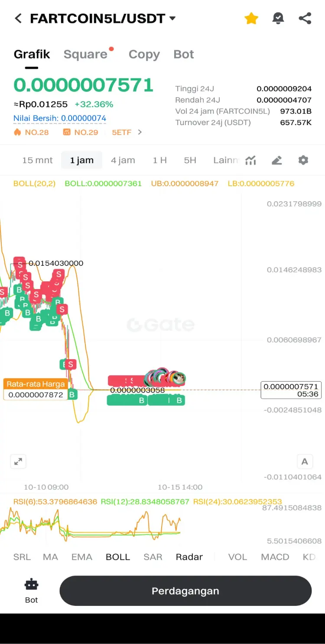Viewport: 325px width, 644px height.
Task: Switch to Grafik tab
Action: tap(32, 55)
